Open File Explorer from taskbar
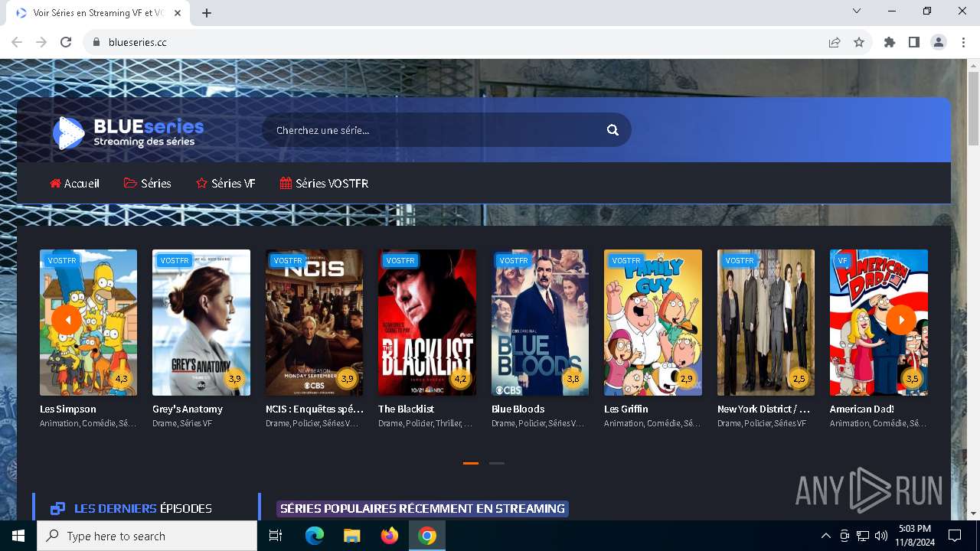The image size is (980, 551). (351, 536)
